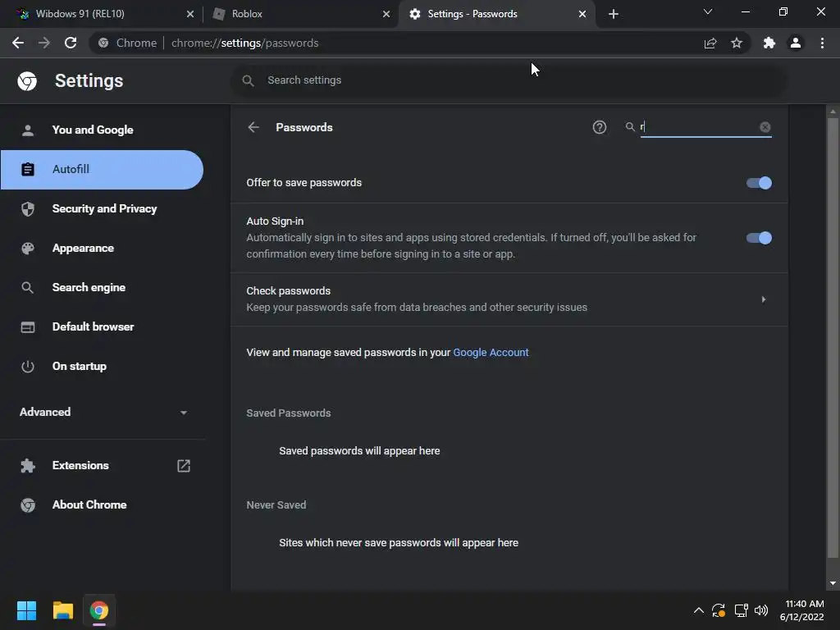Reload the current page
This screenshot has width=840, height=630.
click(71, 43)
